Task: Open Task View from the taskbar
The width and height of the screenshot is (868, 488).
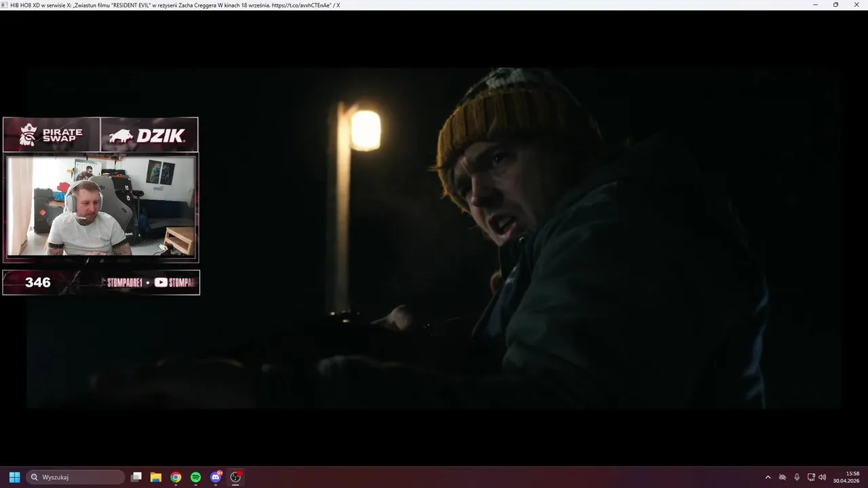Action: [136, 477]
